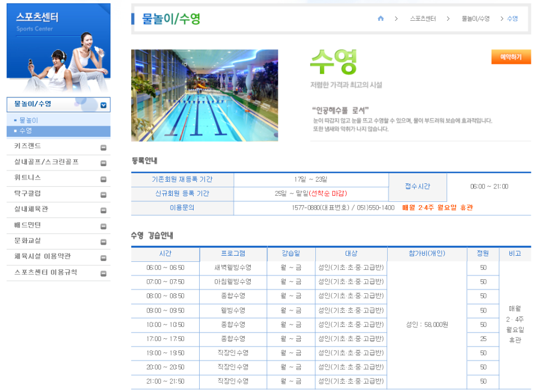Open the 물놀이/수영 sidebar menu
Screen dimensions: 542x392
(58, 104)
